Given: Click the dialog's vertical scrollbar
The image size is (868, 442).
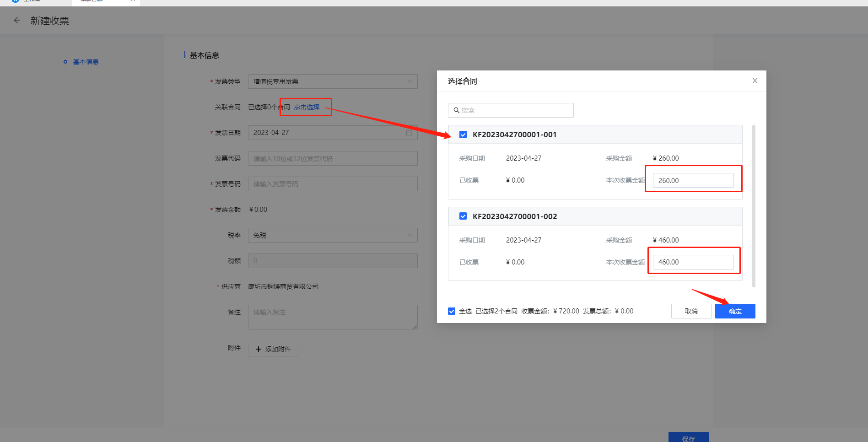Looking at the screenshot, I should 754,206.
